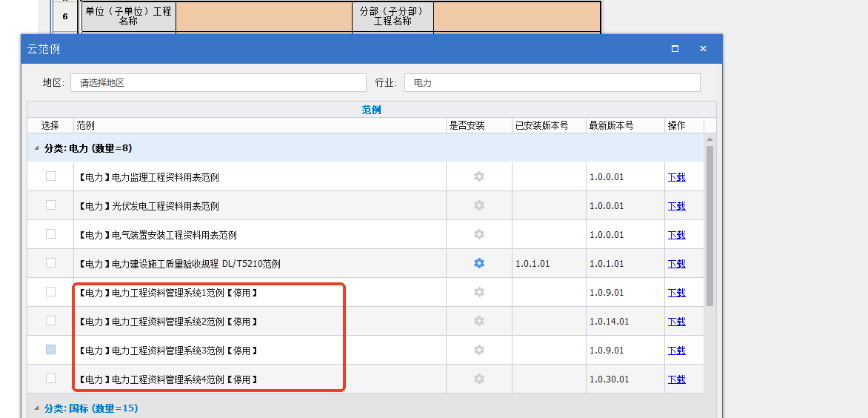Download 电力监理工程资料用表范例 via 下载 link

676,177
